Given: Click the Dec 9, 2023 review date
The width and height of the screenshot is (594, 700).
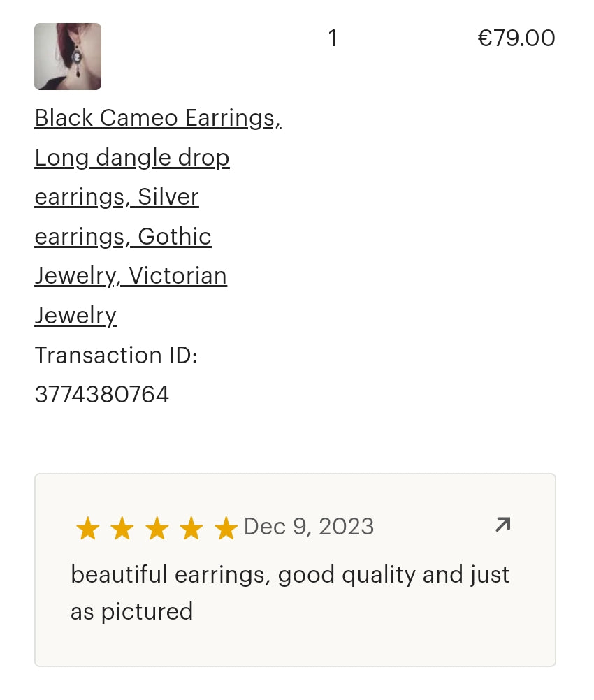Looking at the screenshot, I should coord(309,526).
